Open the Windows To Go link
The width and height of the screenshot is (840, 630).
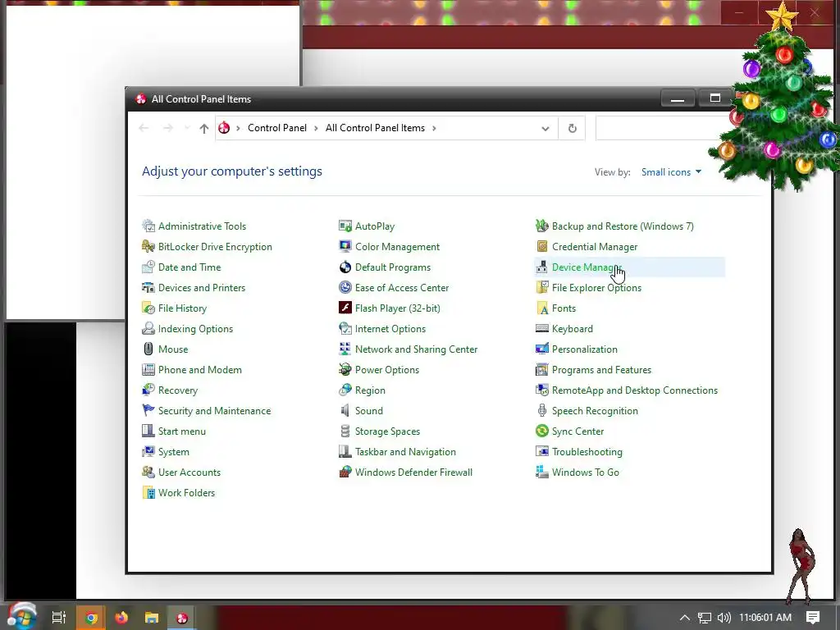click(x=586, y=472)
